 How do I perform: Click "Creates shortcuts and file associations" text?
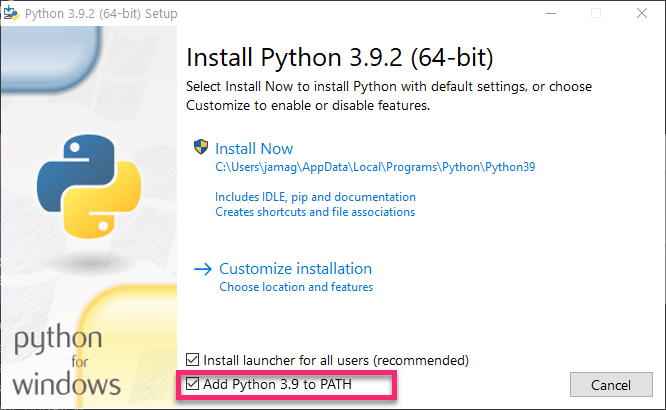(x=315, y=212)
